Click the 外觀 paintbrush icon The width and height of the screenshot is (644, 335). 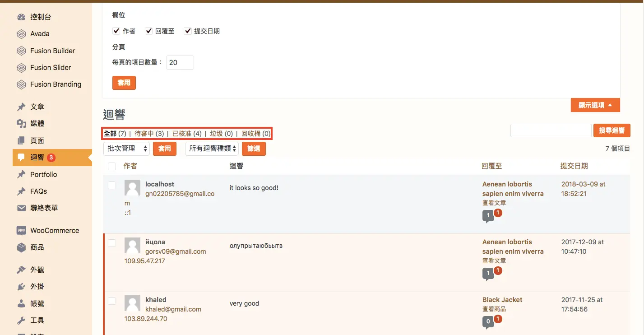[x=21, y=270]
